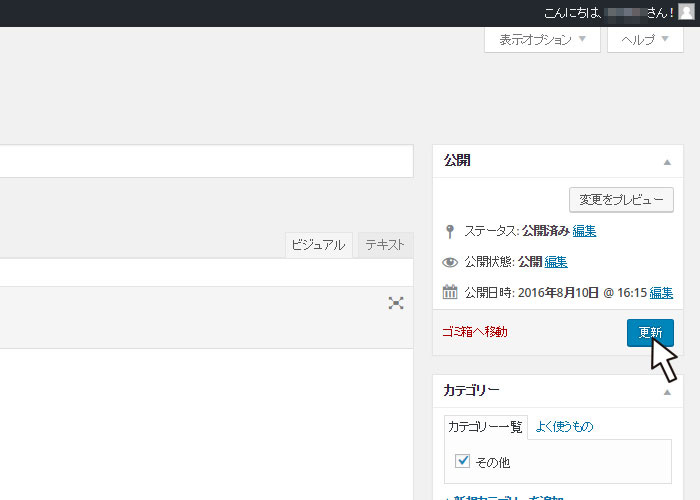The height and width of the screenshot is (500, 700).
Task: Click the ゴミ箱へ移動 link
Action: point(475,332)
